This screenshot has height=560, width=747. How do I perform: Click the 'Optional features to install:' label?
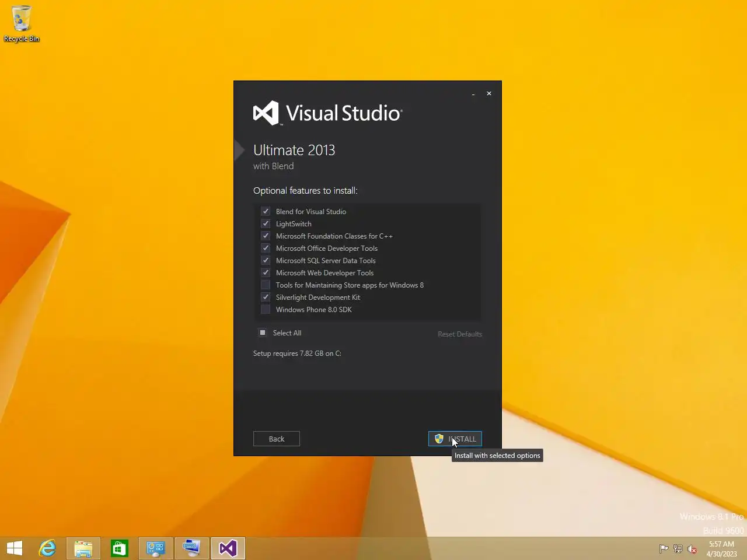[305, 191]
